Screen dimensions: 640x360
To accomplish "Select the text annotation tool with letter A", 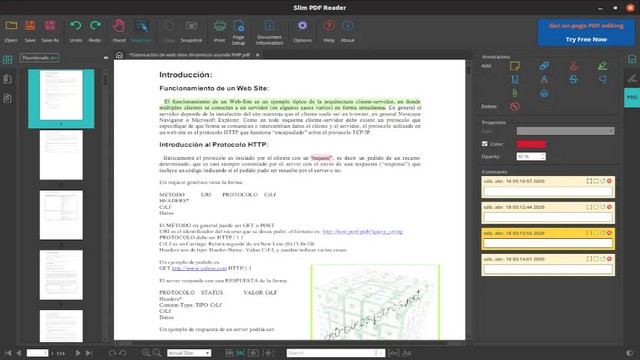I will [x=544, y=79].
